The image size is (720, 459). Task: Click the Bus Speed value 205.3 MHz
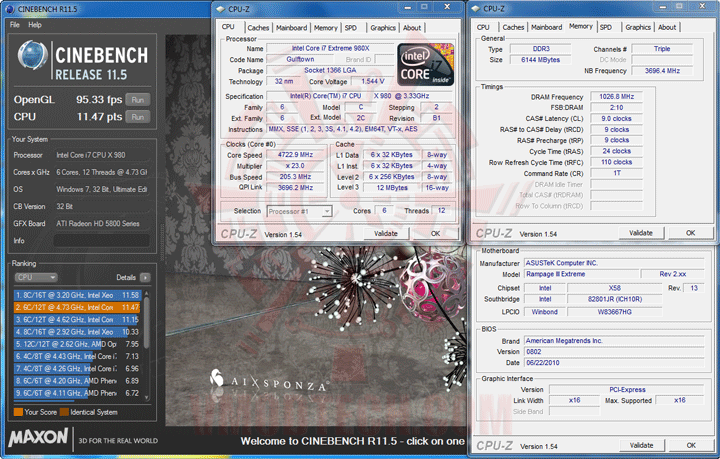point(295,177)
